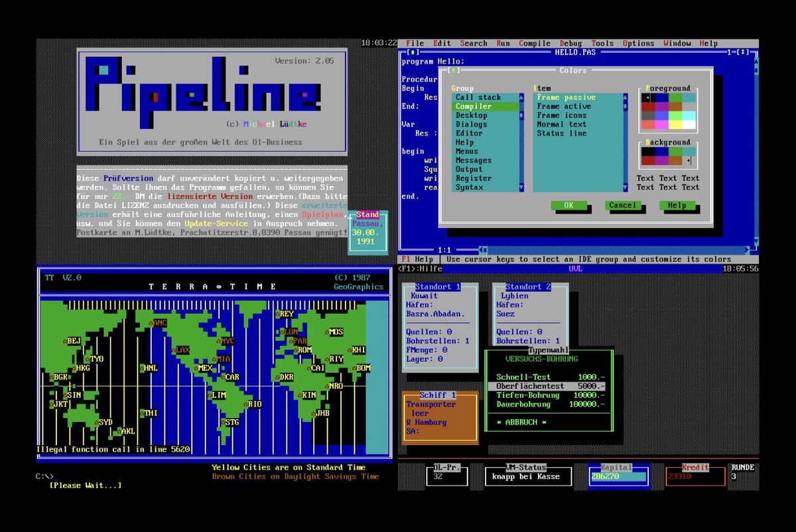
Task: Click the BOM city marker on the map
Action: pyautogui.click(x=361, y=367)
